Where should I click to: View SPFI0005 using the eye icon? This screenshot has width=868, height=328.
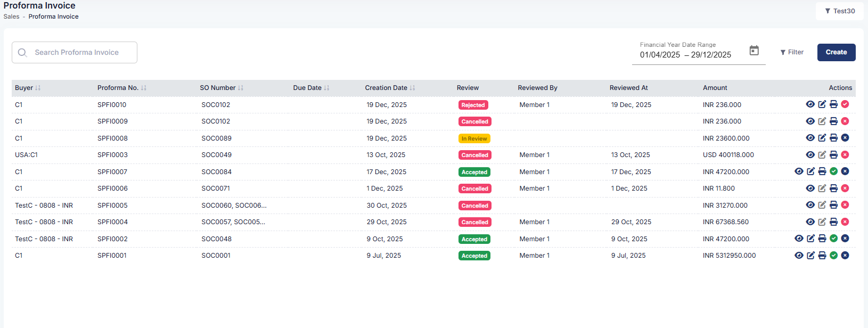[x=810, y=205]
